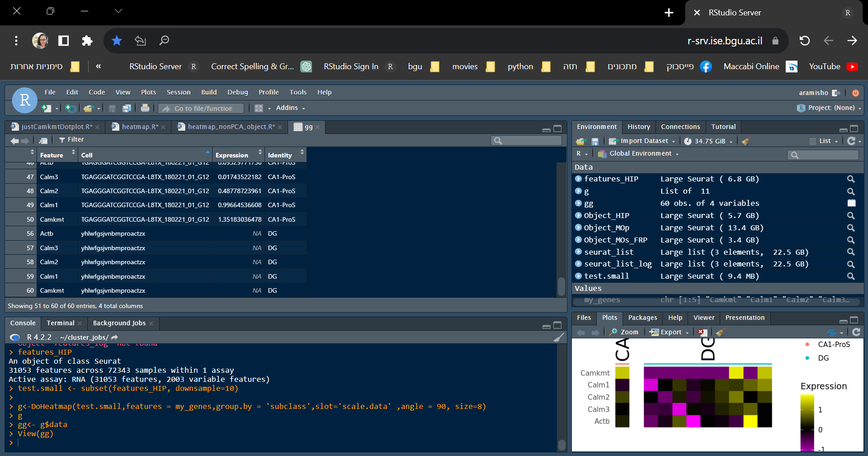The width and height of the screenshot is (868, 456).
Task: Remove the current plot with the red X
Action: coord(702,332)
